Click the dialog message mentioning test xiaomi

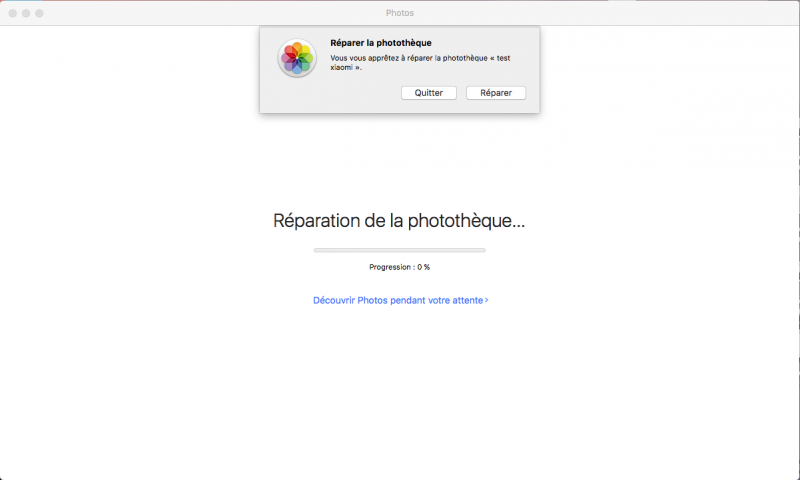coord(420,62)
